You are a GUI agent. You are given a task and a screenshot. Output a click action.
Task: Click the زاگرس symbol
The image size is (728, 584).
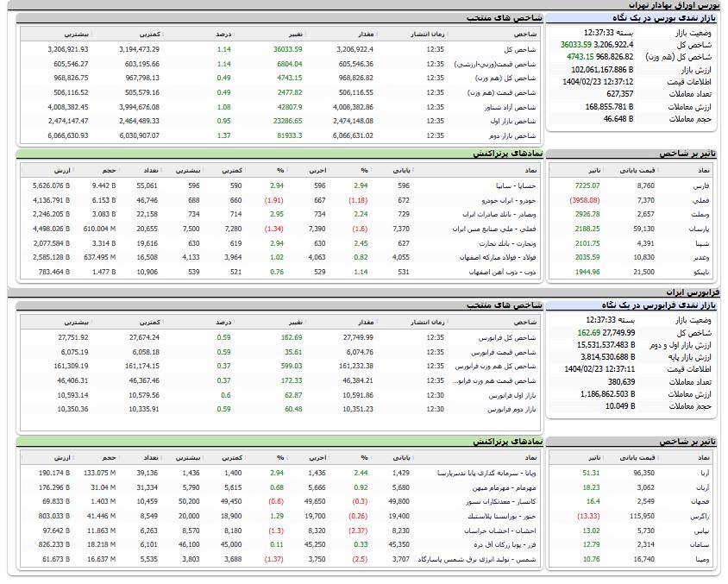tap(700, 516)
